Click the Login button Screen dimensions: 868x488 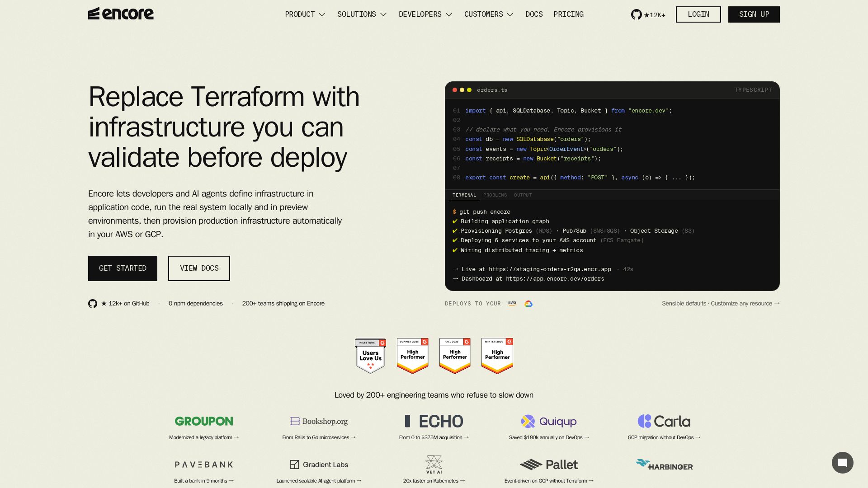(698, 14)
